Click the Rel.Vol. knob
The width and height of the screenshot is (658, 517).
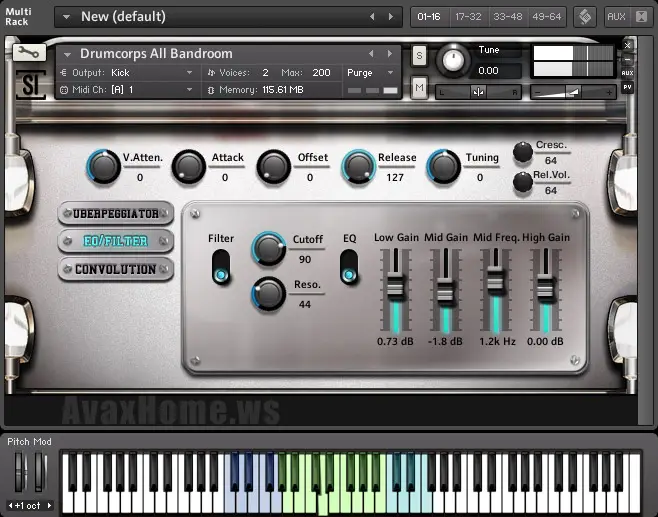pos(523,182)
